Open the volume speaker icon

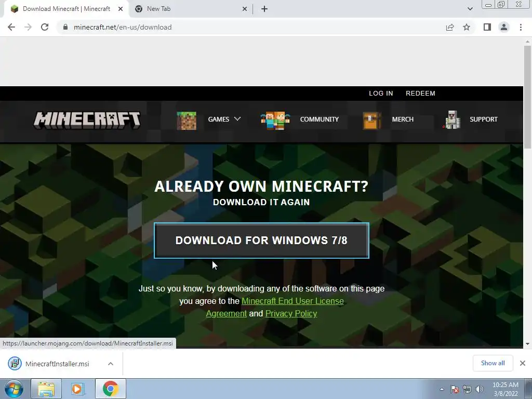point(480,389)
